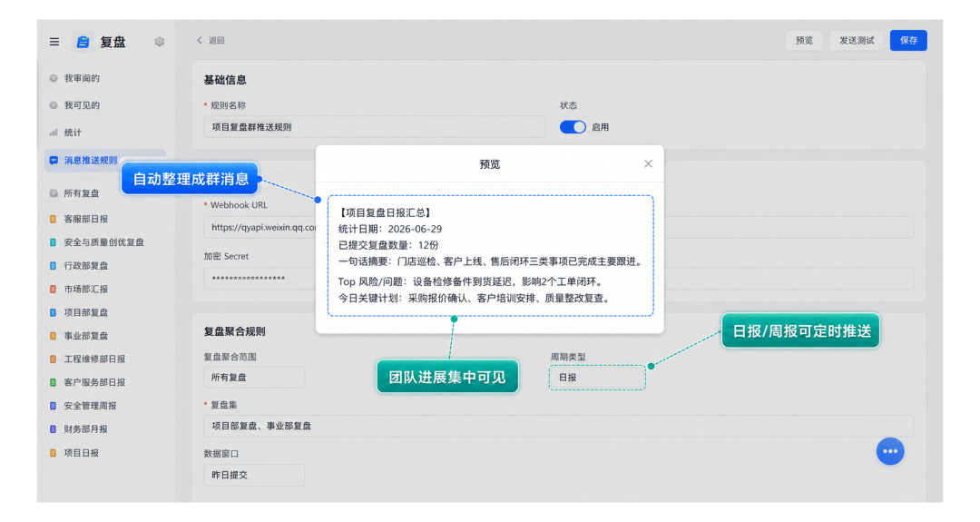Click the icon beside 我可见的
The width and height of the screenshot is (980, 522).
54,105
